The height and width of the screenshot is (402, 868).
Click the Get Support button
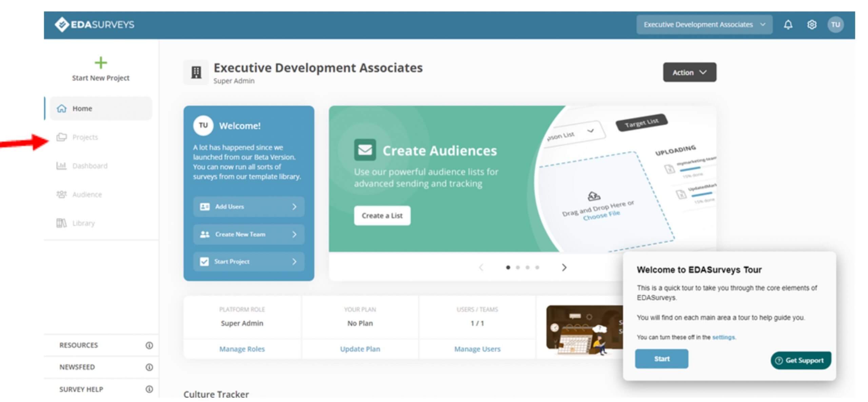801,360
